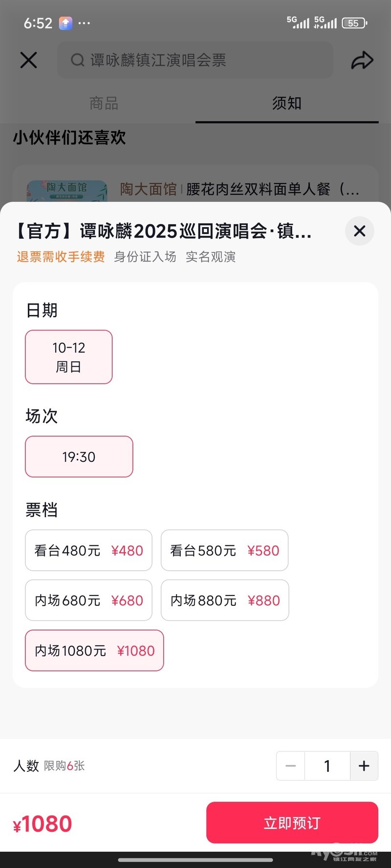Tap the minus icon to reduce quantity
Screen dimensions: 391x868
[291, 766]
